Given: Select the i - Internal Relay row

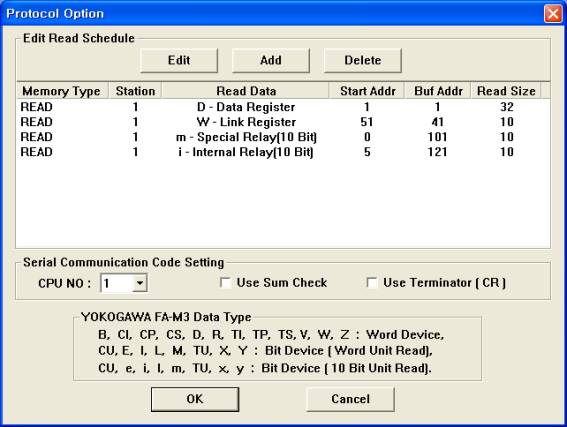Looking at the screenshot, I should [x=283, y=152].
